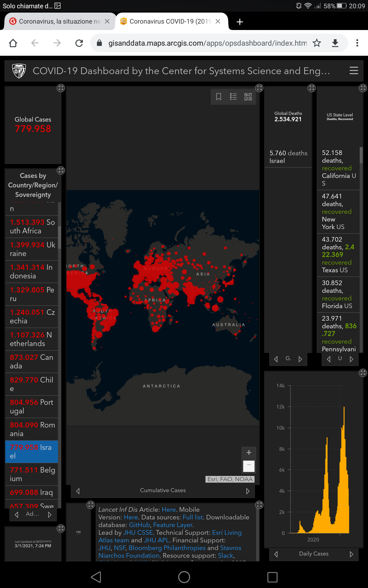Viewport: 368px width, 588px height.
Task: Close the Coronavirus la situazione tab
Action: click(x=107, y=21)
